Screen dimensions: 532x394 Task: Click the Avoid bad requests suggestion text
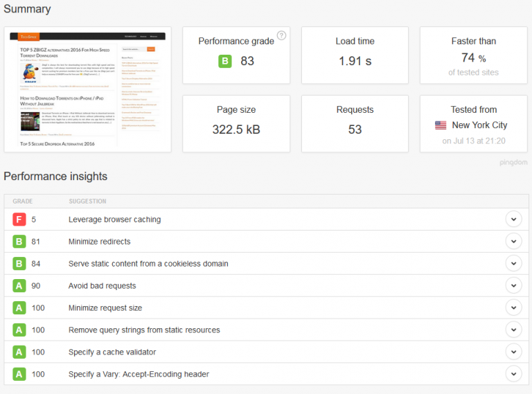tap(102, 286)
